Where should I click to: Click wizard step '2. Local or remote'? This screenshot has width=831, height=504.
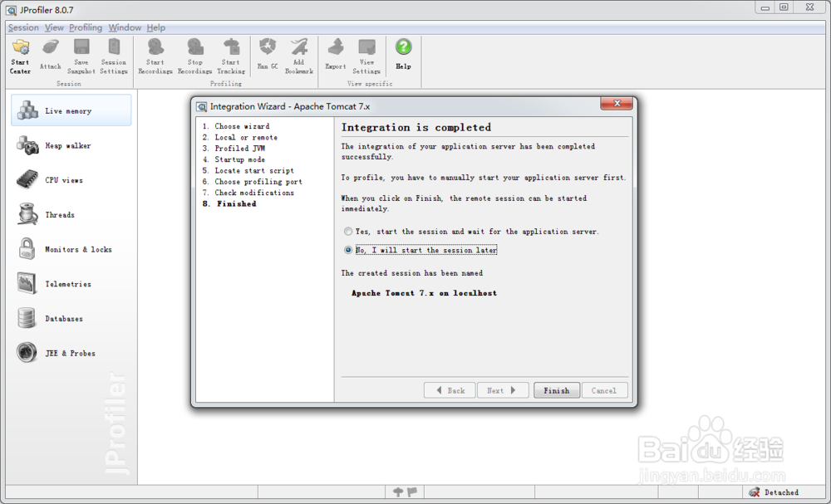tap(240, 137)
